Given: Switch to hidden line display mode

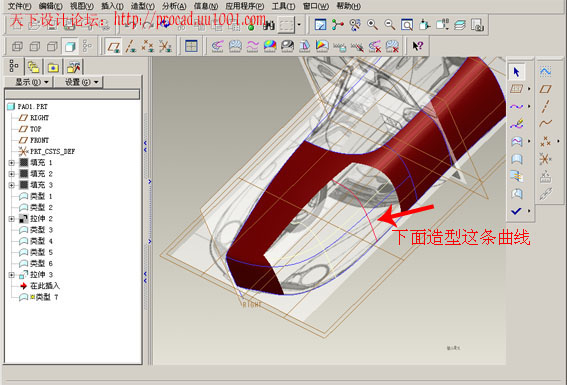Looking at the screenshot, I should click(x=35, y=46).
